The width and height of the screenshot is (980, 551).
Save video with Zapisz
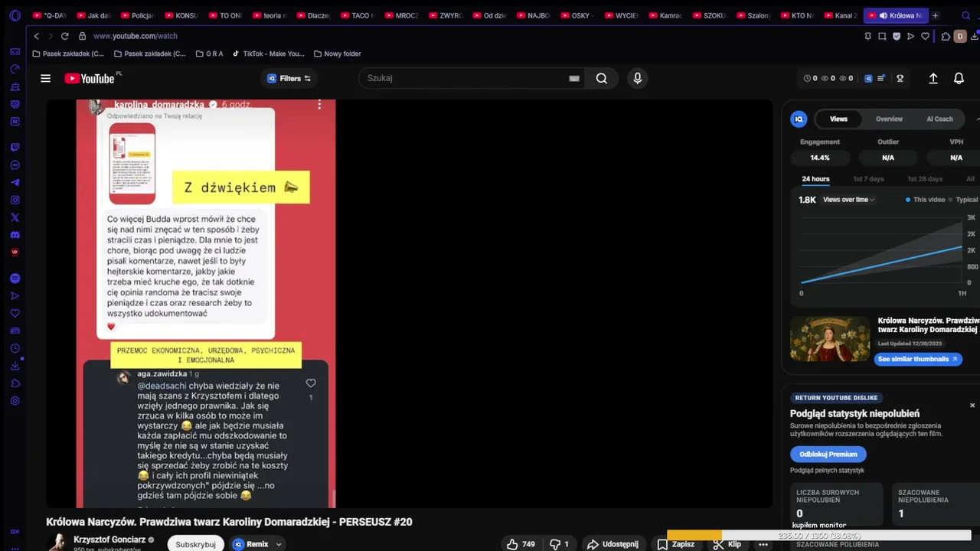click(x=676, y=544)
